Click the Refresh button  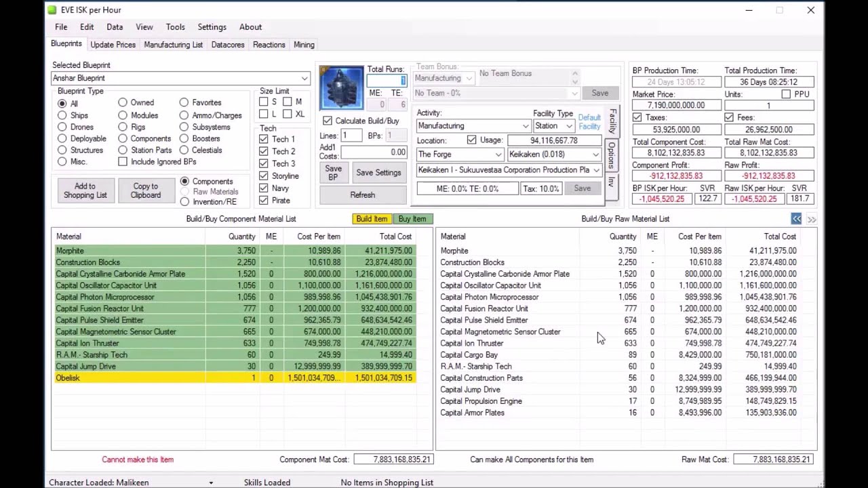(x=363, y=195)
